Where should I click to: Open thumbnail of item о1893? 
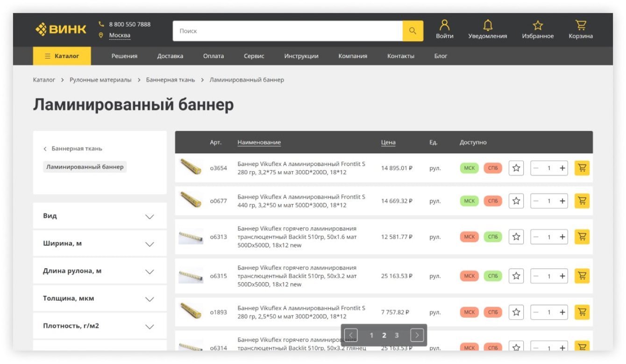(191, 312)
